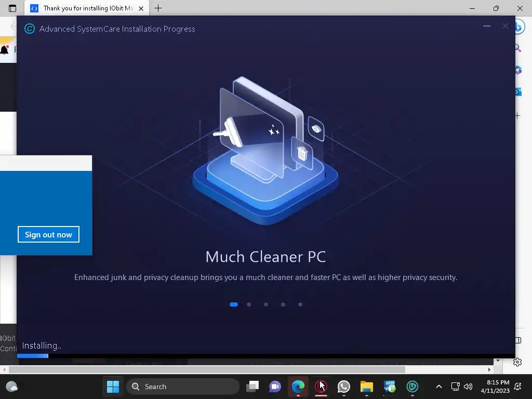Open a new browser tab

pos(158,8)
